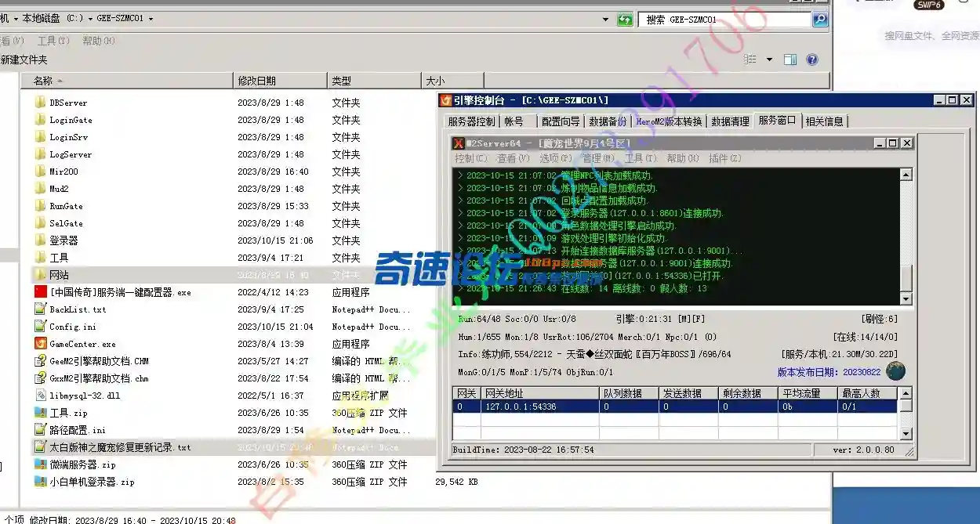Sort files by the 修改日期 column header
980x524 pixels.
pyautogui.click(x=280, y=80)
